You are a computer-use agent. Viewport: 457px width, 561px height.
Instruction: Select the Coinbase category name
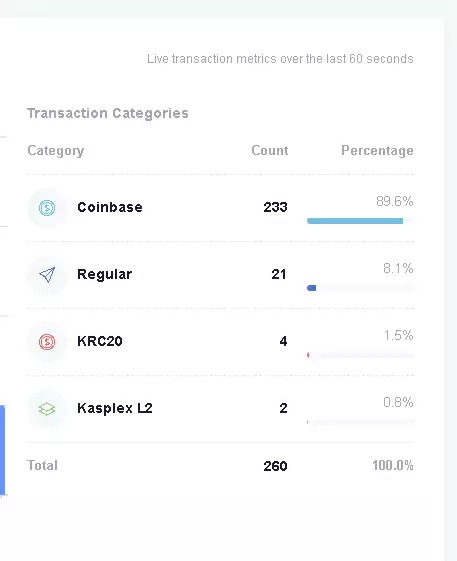click(x=110, y=207)
